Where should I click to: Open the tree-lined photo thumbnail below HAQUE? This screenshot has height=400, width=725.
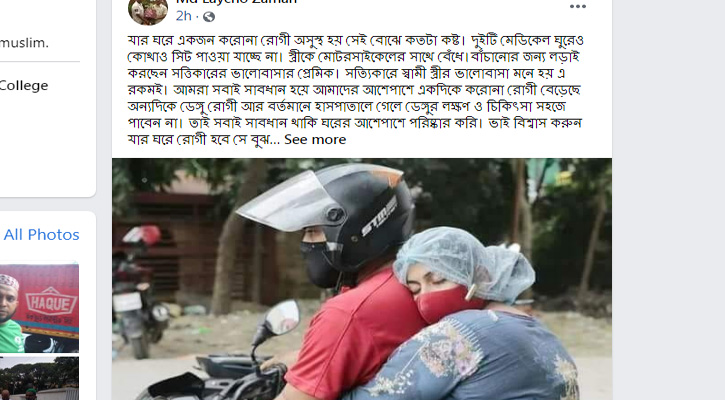[x=39, y=378]
